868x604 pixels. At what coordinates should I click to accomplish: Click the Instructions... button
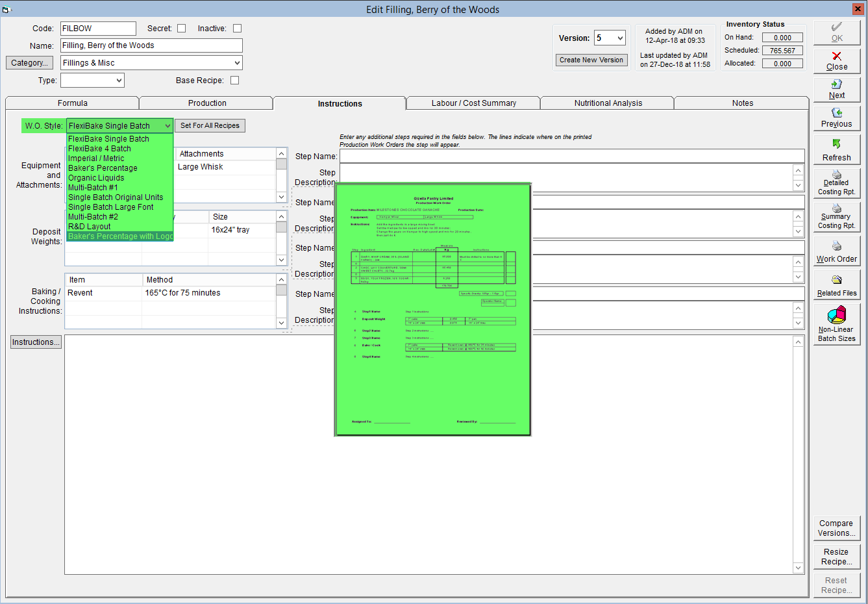(36, 342)
